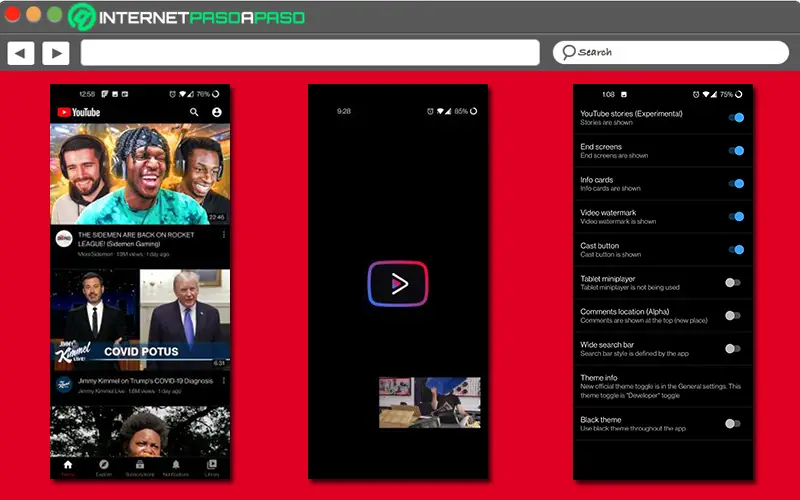Viewport: 800px width, 500px height.
Task: Enable the Comments location (Alpha) switch
Action: pyautogui.click(x=733, y=316)
